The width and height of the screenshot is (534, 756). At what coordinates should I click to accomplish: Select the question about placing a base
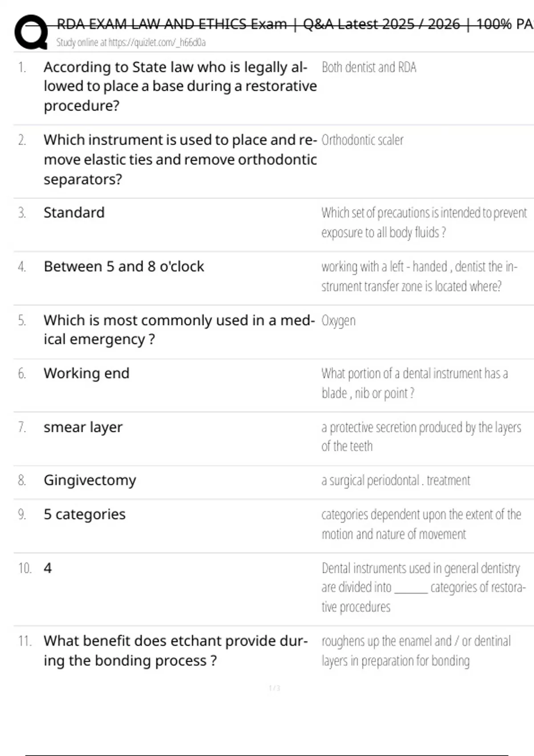tap(180, 86)
